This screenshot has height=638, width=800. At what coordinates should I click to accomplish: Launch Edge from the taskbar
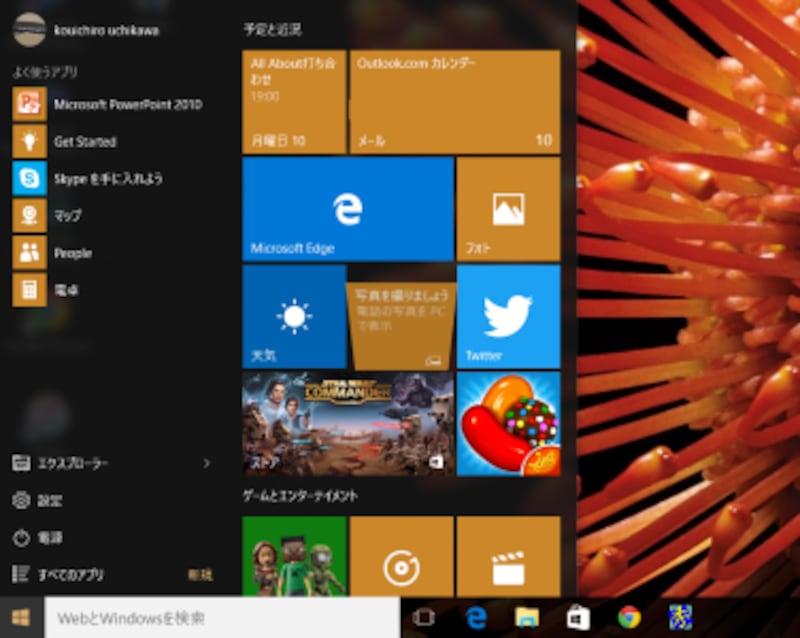(x=476, y=618)
